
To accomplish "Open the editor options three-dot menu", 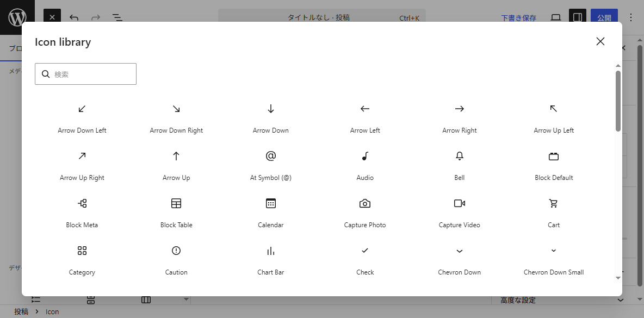I will tap(630, 17).
